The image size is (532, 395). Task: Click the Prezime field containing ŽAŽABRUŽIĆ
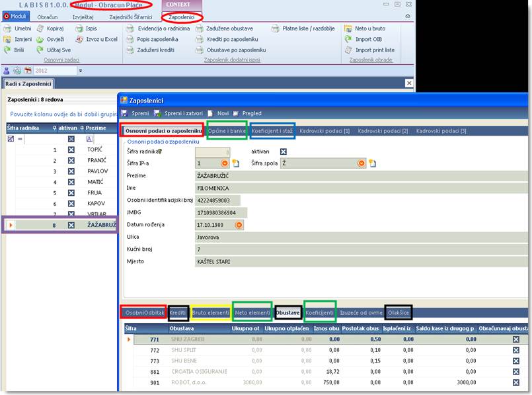[x=361, y=176]
